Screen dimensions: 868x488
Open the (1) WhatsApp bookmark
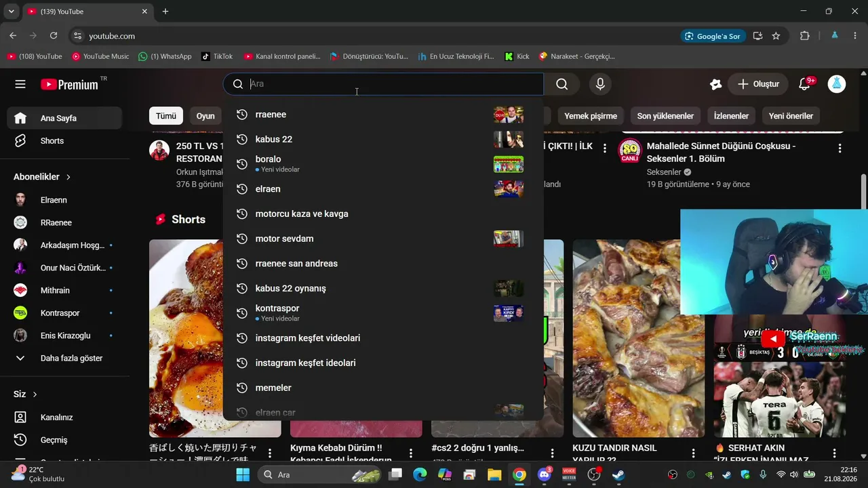point(165,56)
